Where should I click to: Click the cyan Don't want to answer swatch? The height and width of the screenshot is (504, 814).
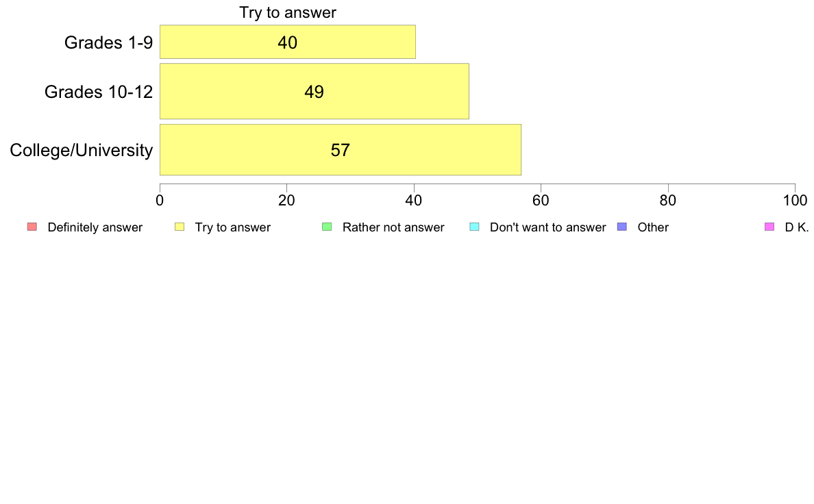(474, 227)
